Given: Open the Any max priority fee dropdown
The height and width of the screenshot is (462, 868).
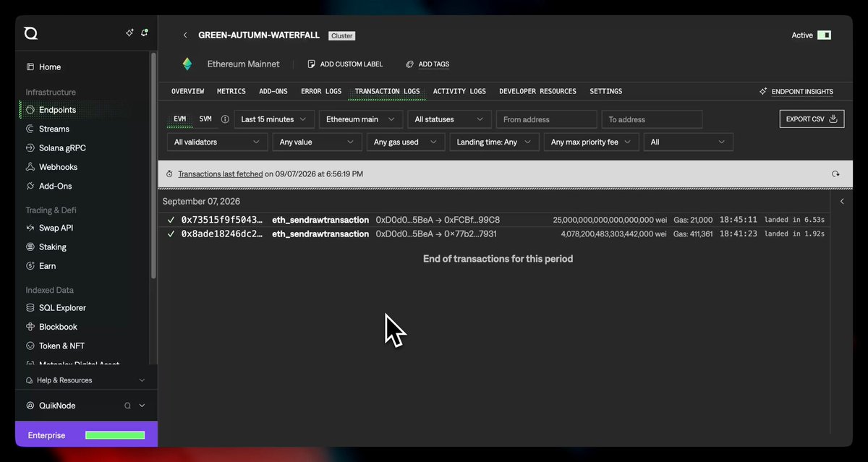Looking at the screenshot, I should [592, 142].
